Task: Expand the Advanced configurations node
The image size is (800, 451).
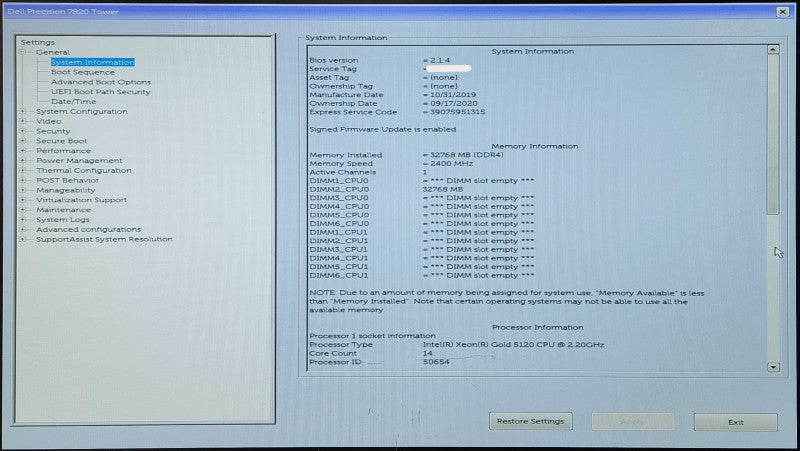Action: click(x=22, y=230)
